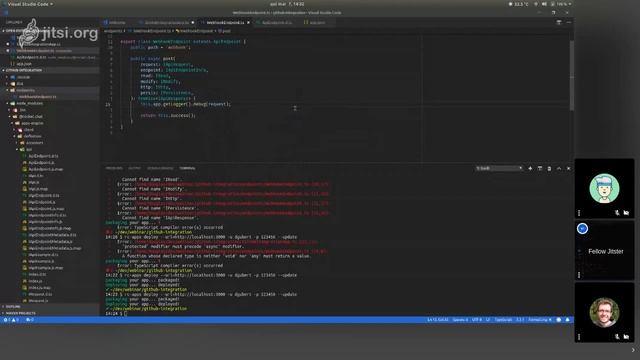640x360 pixels.
Task: Switch to the ApiEndpoint.d.ts editor tab
Action: [x=277, y=22]
